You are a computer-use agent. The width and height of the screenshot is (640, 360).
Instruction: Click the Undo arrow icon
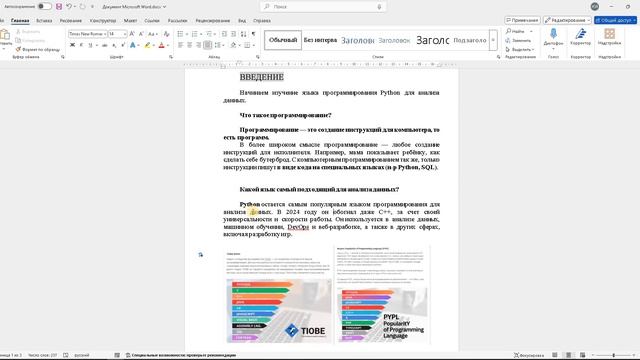click(69, 7)
